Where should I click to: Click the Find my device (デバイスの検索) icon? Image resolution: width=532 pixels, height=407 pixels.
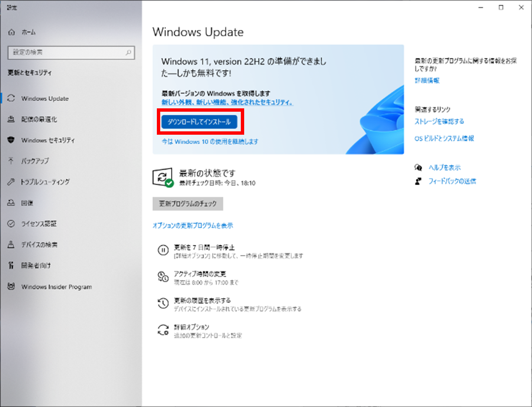[x=11, y=244]
